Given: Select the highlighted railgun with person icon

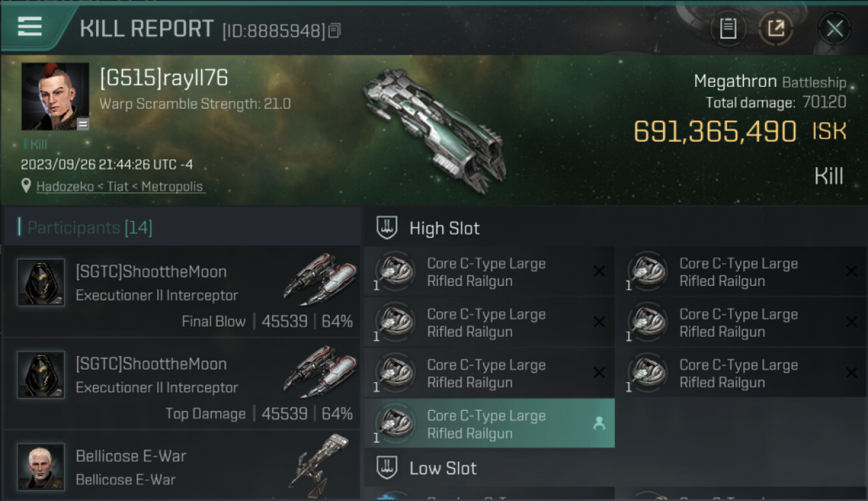Looking at the screenshot, I should 489,424.
